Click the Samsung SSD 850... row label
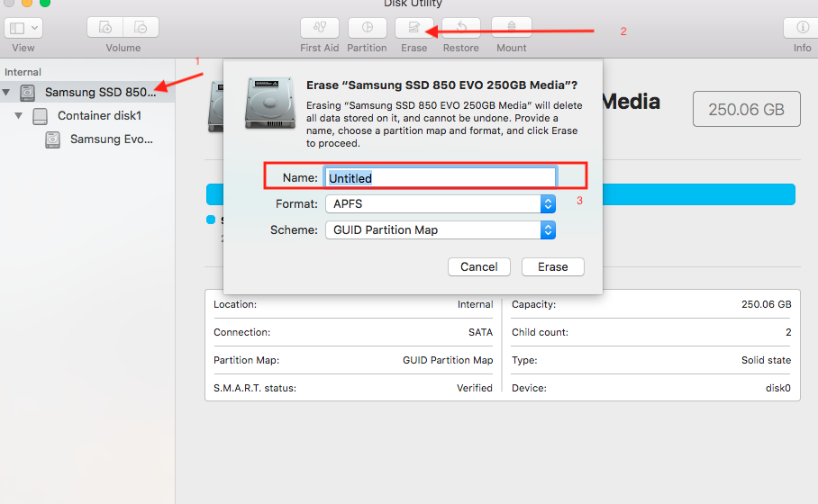Image resolution: width=818 pixels, height=504 pixels. coord(100,93)
